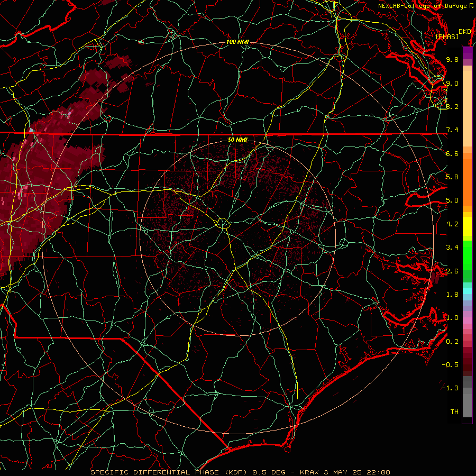Image resolution: width=476 pixels, height=476 pixels.
Task: Click the 7.4 scale value
Action: 452,130
